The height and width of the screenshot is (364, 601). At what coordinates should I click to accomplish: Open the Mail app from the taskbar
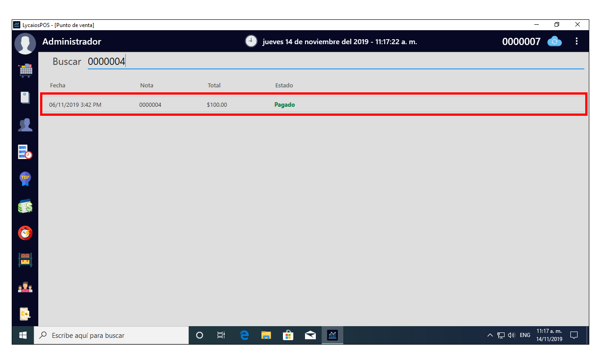pyautogui.click(x=310, y=335)
